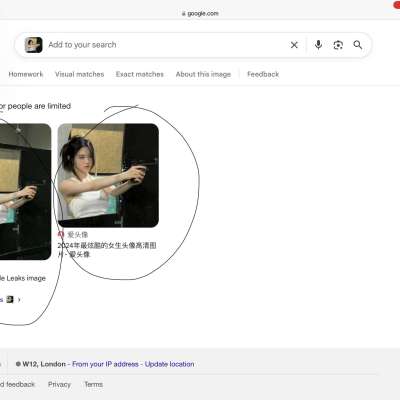This screenshot has width=400, height=400.
Task: Open the About this image tab
Action: 203,74
